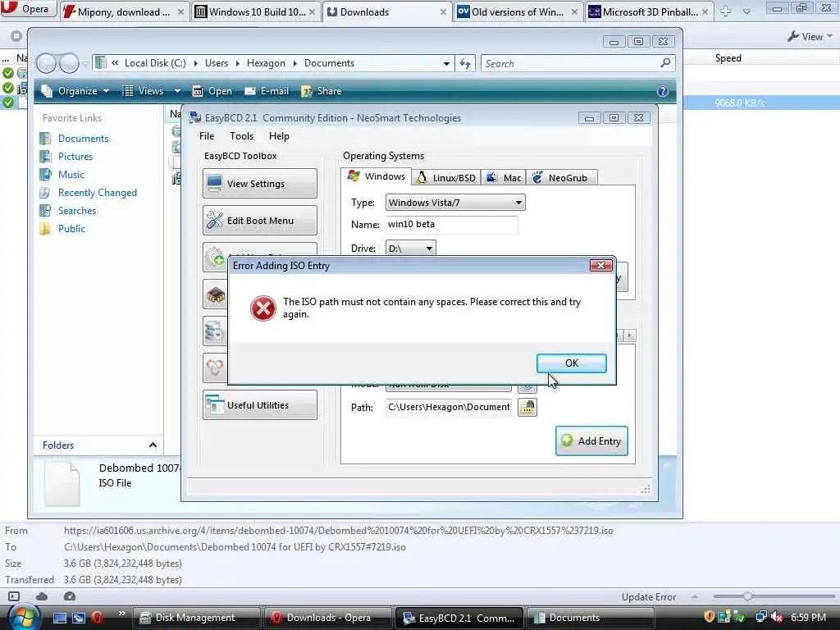Open View Settings in EasyBCD Toolbox

260,183
